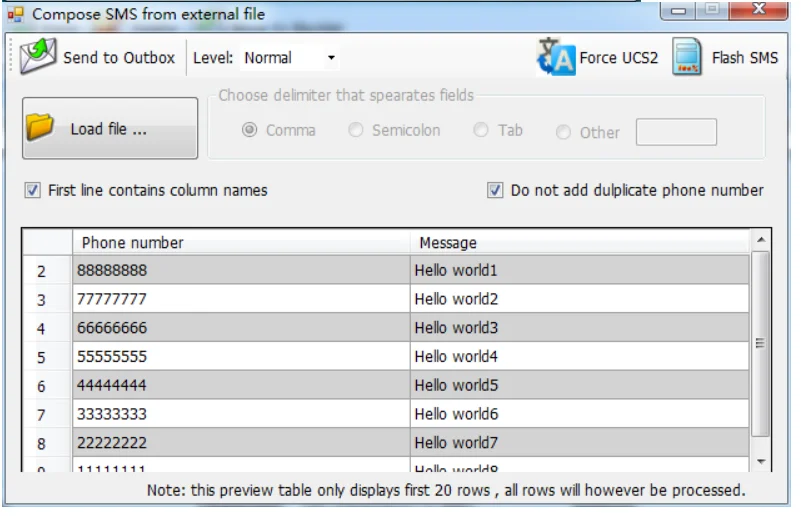Click the Send to Outbox envelope icon
The width and height of the screenshot is (801, 516).
(x=38, y=56)
